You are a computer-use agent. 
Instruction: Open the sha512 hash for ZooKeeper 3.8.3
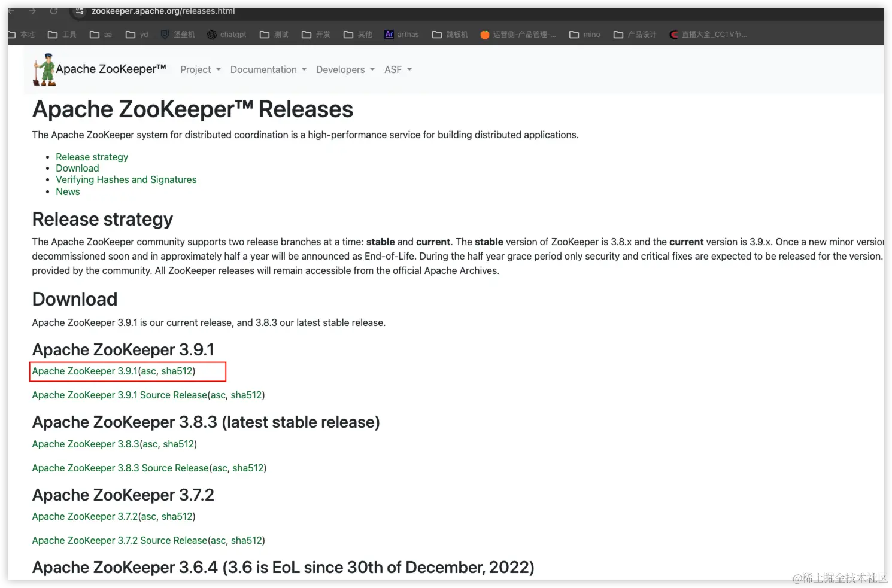178,444
